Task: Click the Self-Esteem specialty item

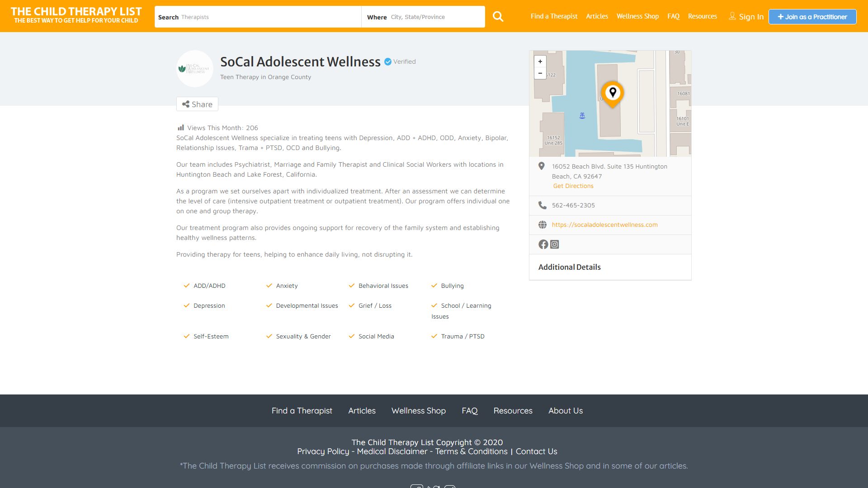Action: pyautogui.click(x=206, y=337)
